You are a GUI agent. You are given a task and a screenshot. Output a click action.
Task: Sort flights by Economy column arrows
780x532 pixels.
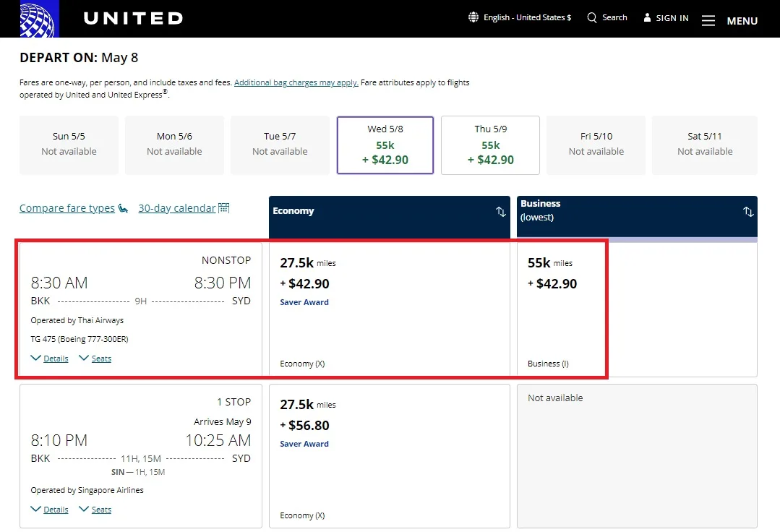[500, 212]
